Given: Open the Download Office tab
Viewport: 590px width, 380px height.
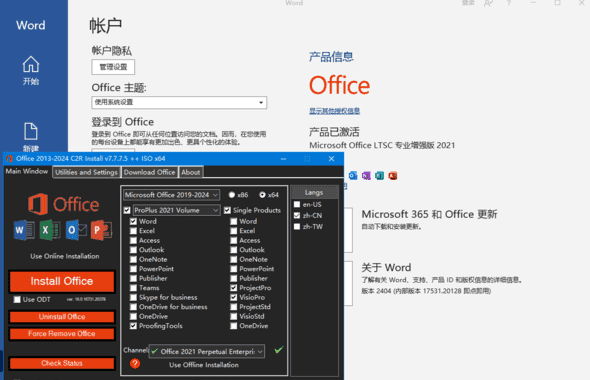Looking at the screenshot, I should coord(150,172).
